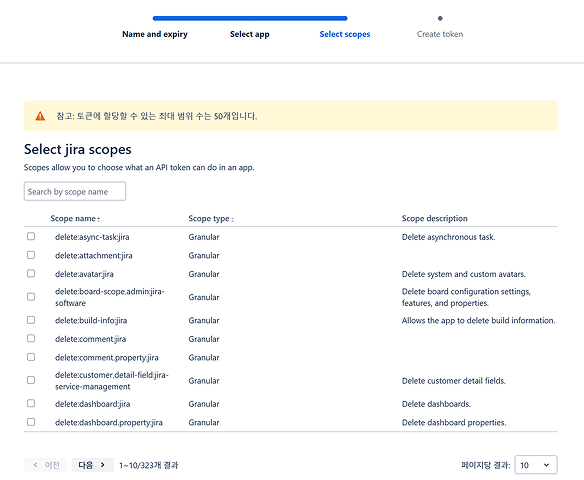
Task: Click the delete:comment.property:jira scope name
Action: point(107,357)
